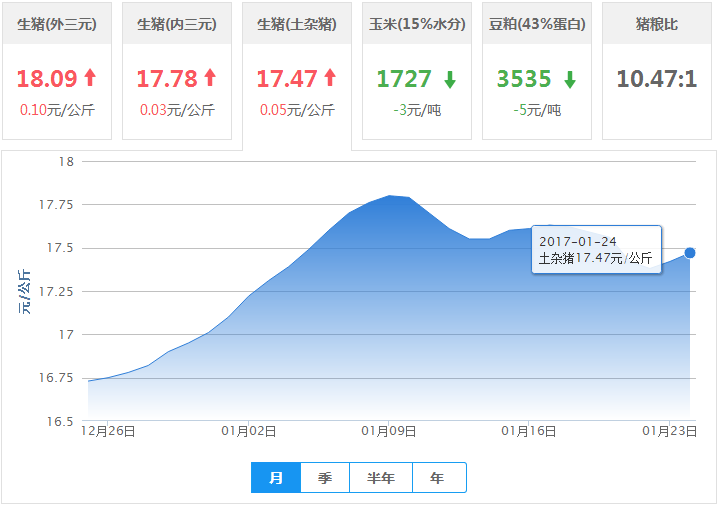The height and width of the screenshot is (509, 721).
Task: Open the 猪粮比 ratio tab
Action: click(x=657, y=71)
